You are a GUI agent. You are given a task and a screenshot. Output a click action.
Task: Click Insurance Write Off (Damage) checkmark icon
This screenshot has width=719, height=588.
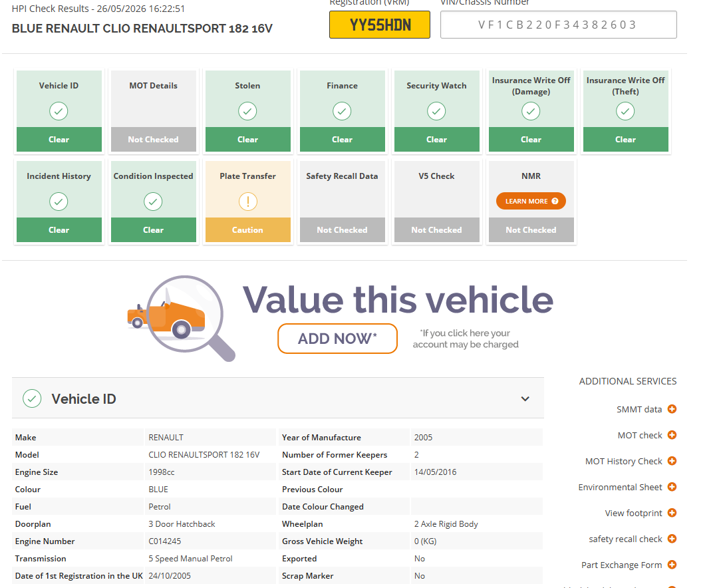531,111
